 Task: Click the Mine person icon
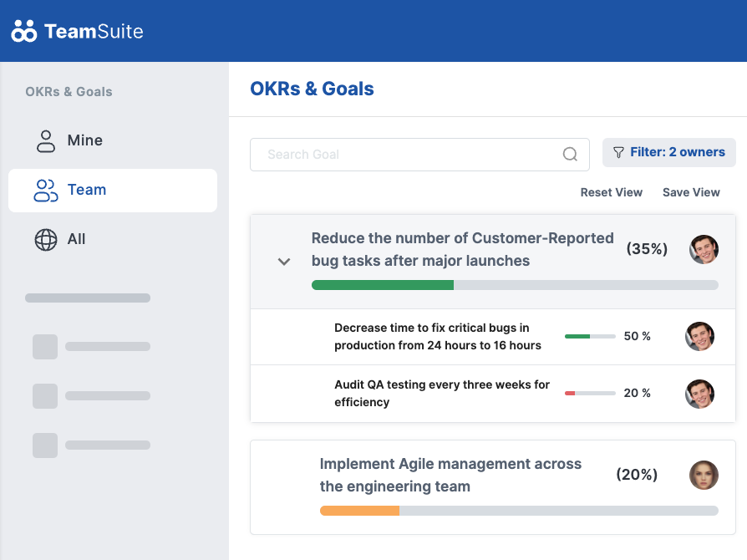point(46,141)
